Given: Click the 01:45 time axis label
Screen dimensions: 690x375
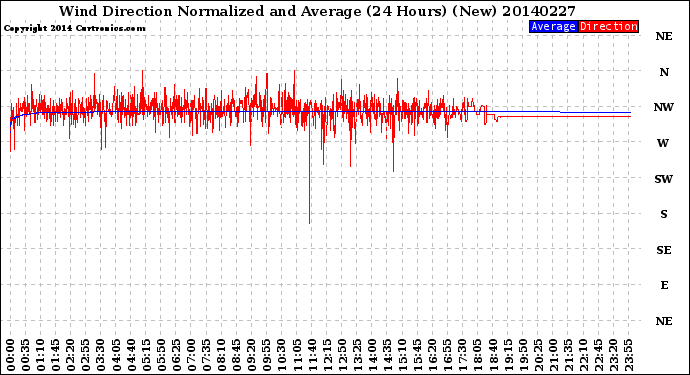Looking at the screenshot, I should [56, 355].
